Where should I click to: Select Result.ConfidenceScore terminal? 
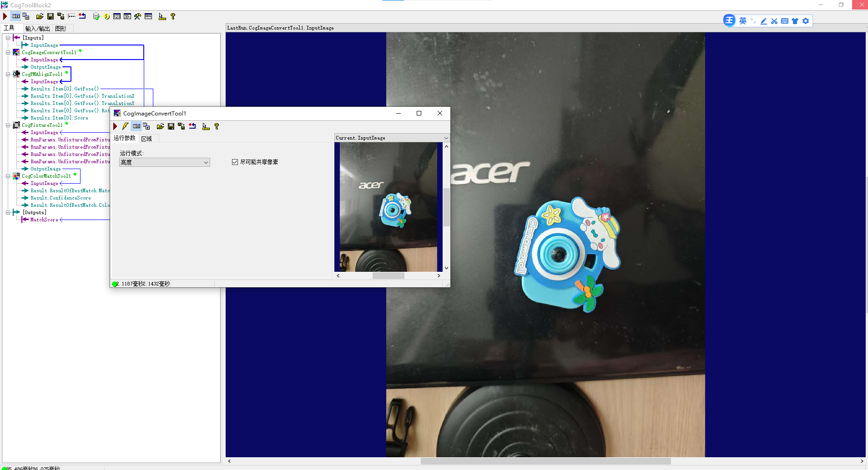point(61,198)
